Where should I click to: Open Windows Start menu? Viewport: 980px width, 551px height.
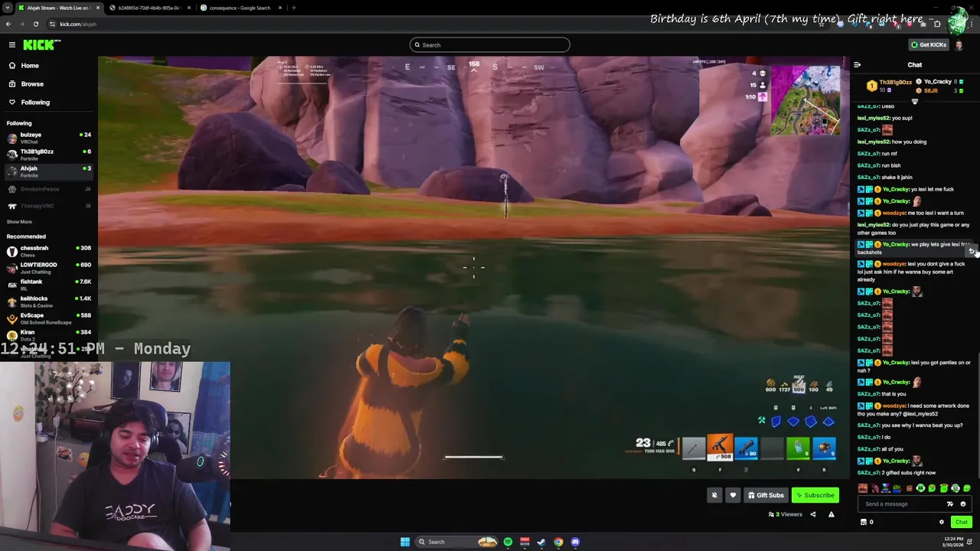pos(405,542)
